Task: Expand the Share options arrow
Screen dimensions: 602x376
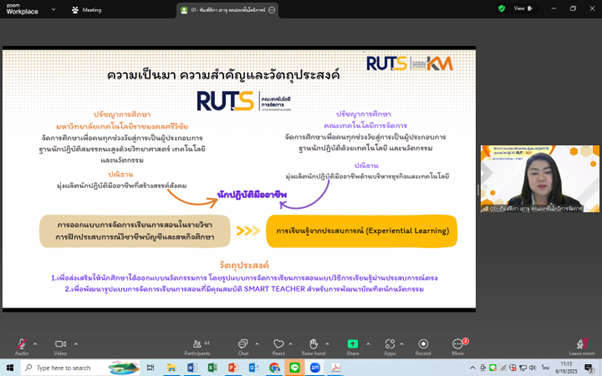Action: coord(368,344)
